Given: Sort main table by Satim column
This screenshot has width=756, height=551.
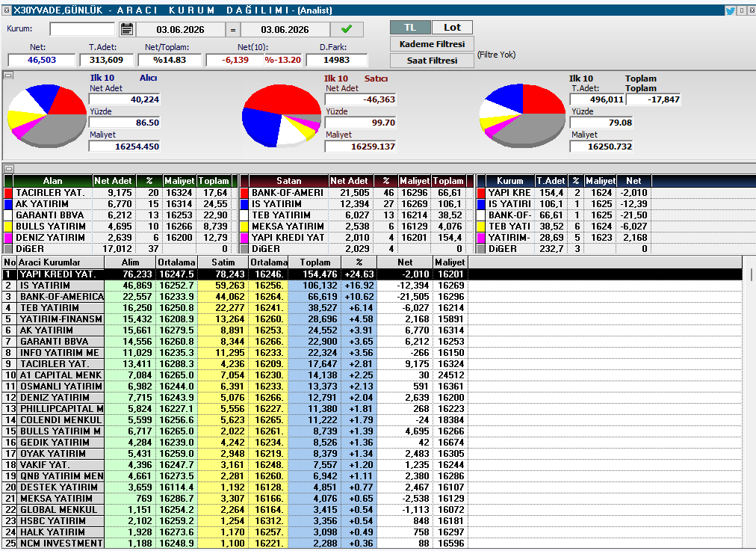Looking at the screenshot, I should (223, 262).
